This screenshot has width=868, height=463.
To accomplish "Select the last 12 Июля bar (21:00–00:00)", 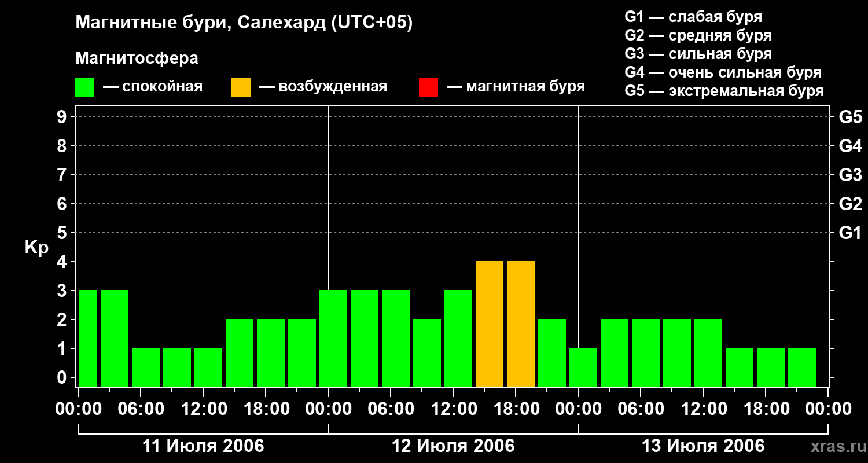I will pos(552,353).
